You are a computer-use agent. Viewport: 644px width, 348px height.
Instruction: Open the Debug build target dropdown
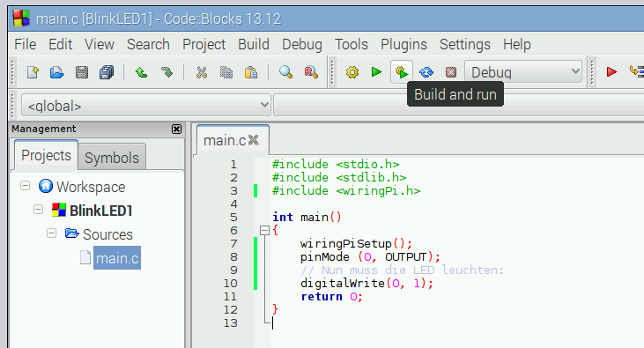(x=523, y=72)
